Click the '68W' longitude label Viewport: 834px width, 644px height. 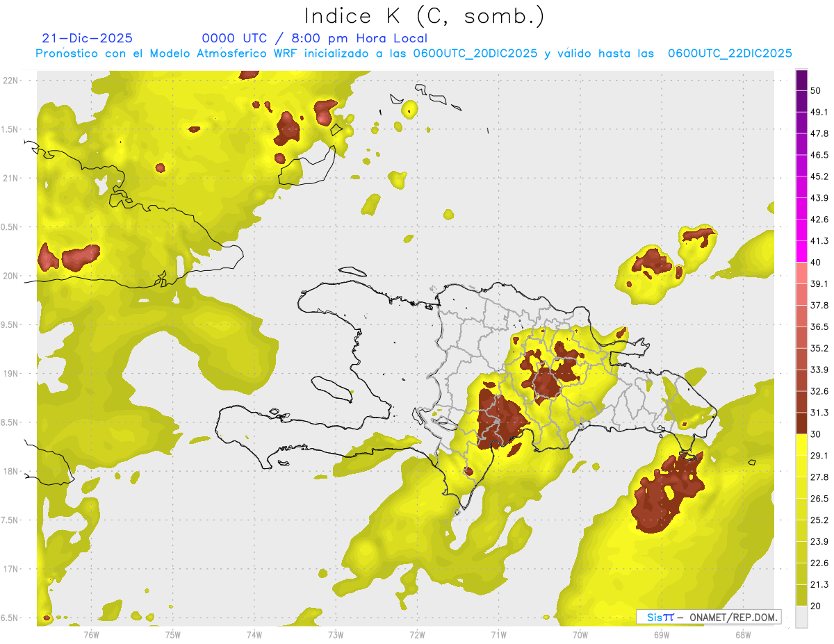tap(743, 634)
